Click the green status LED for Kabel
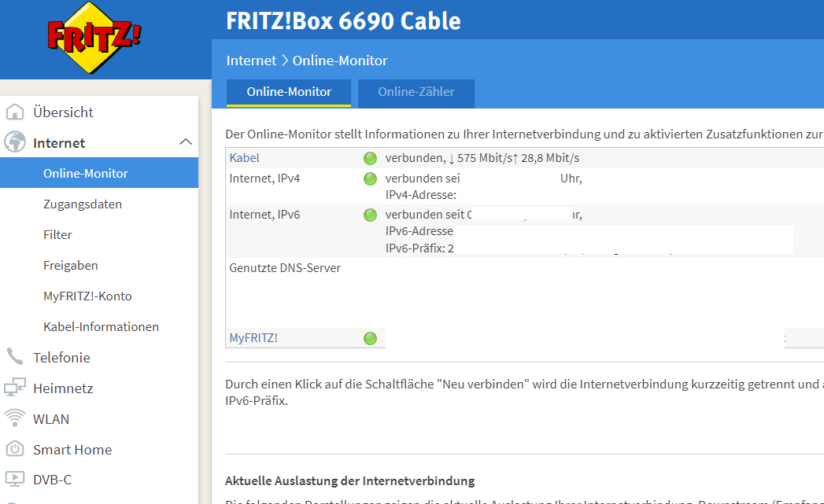The height and width of the screenshot is (504, 824). pos(371,158)
